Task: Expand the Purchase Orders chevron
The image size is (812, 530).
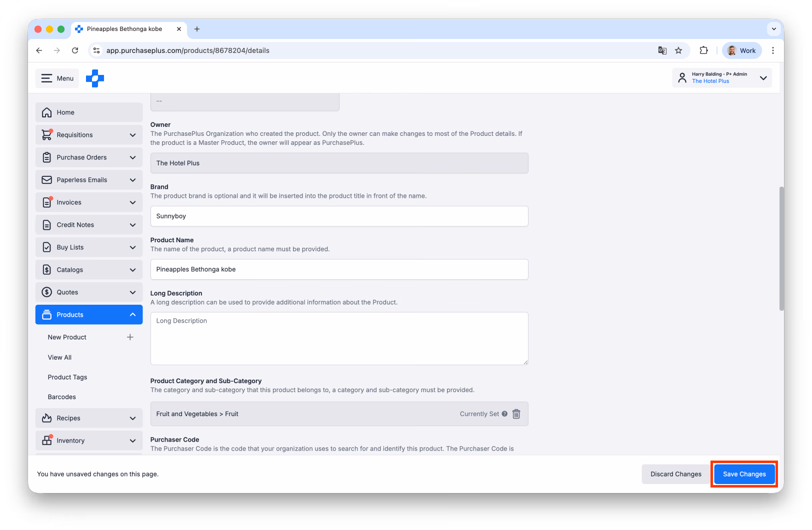Action: tap(132, 157)
